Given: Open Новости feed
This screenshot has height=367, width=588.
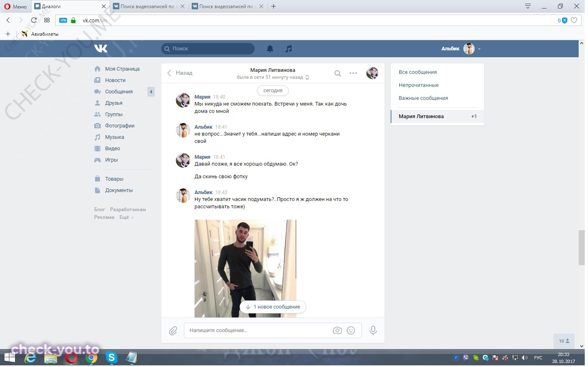Looking at the screenshot, I should 115,80.
